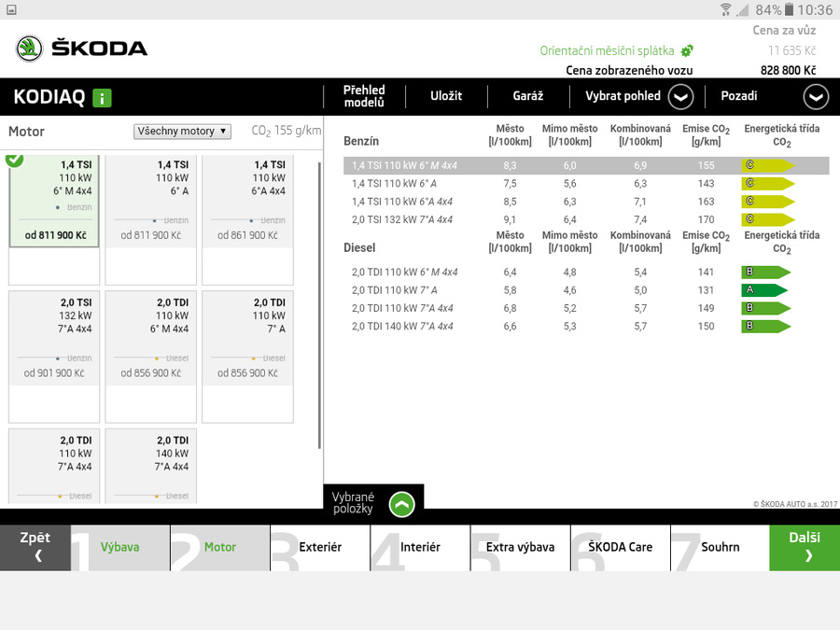Go to the Interiér step
The height and width of the screenshot is (630, 840).
(421, 548)
